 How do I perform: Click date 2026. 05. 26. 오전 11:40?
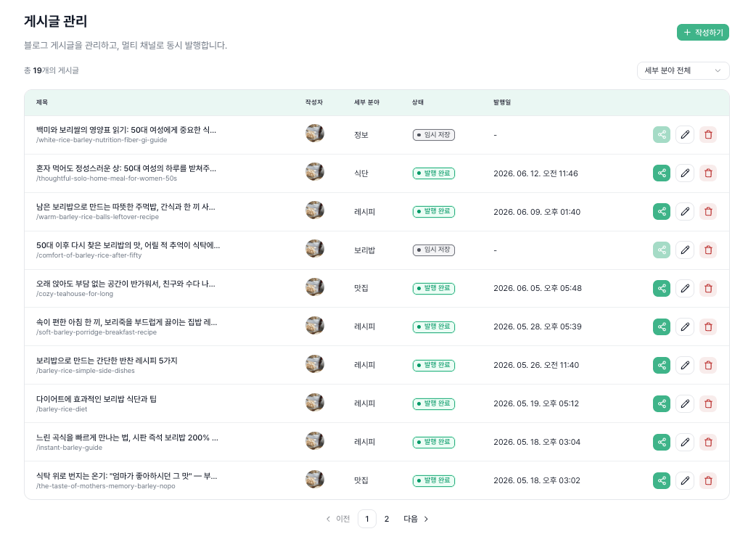[536, 365]
